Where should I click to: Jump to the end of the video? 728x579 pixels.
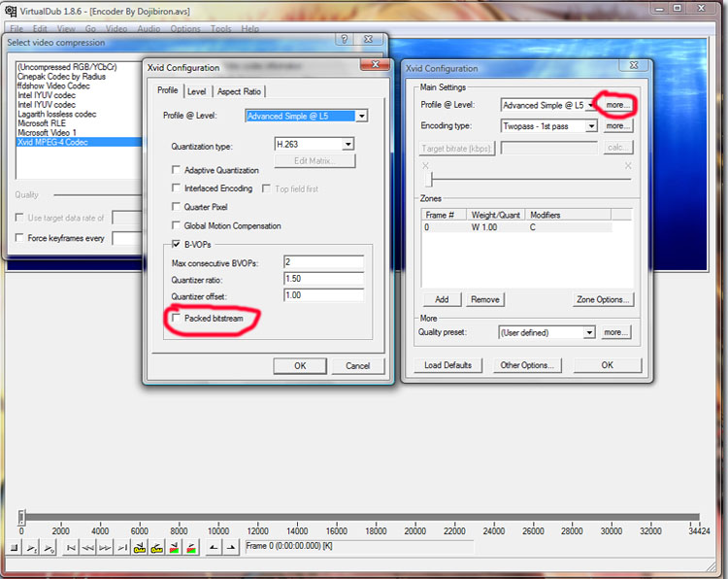(122, 548)
